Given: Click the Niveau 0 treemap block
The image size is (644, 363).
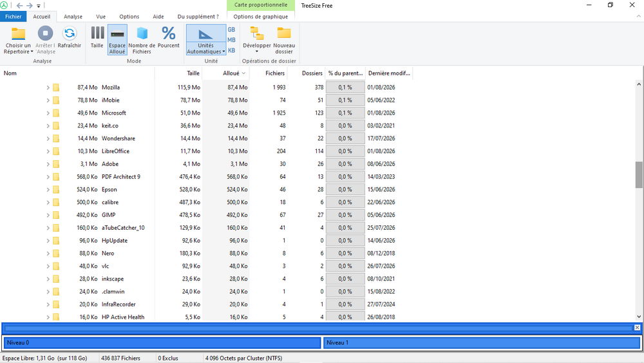Looking at the screenshot, I should 162,342.
